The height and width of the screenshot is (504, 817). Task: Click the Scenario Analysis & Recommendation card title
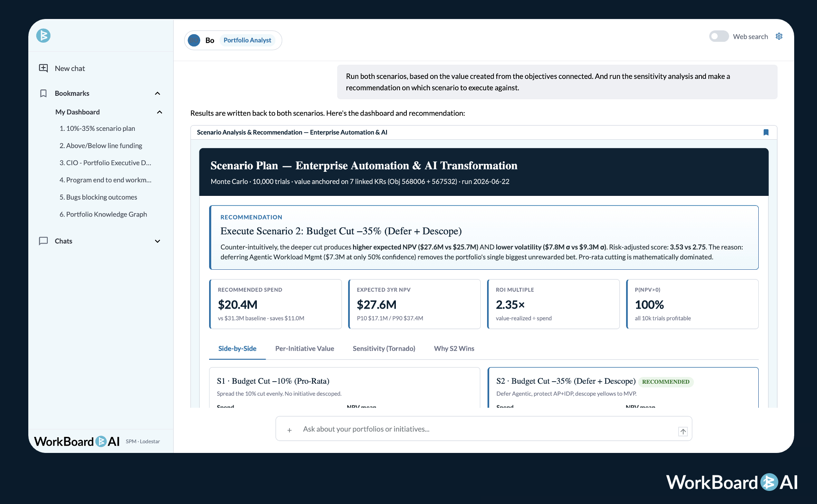point(292,133)
